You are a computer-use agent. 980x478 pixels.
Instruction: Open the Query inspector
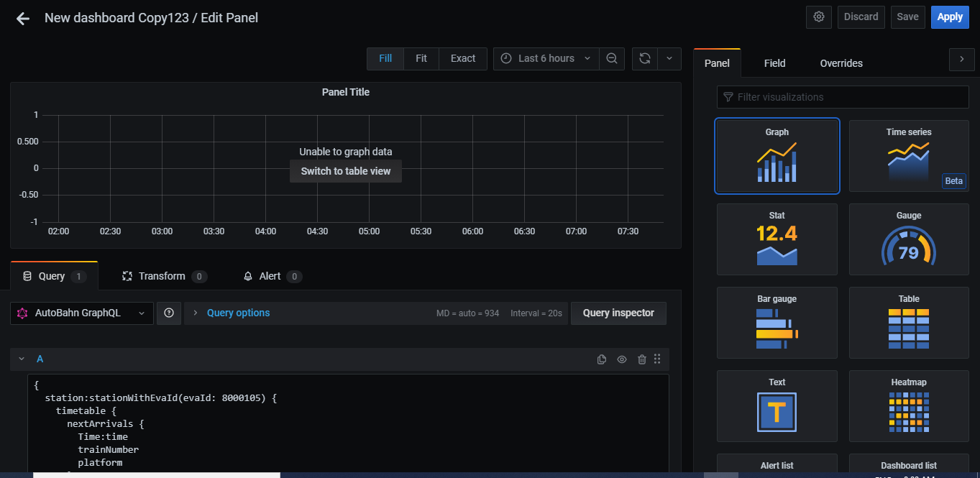pos(618,313)
